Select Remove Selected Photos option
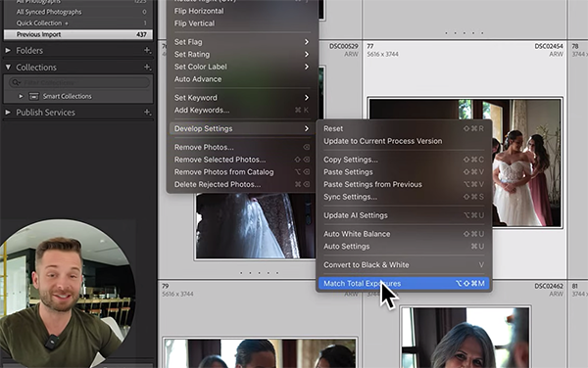Viewport: 588px width, 368px height. (241, 160)
